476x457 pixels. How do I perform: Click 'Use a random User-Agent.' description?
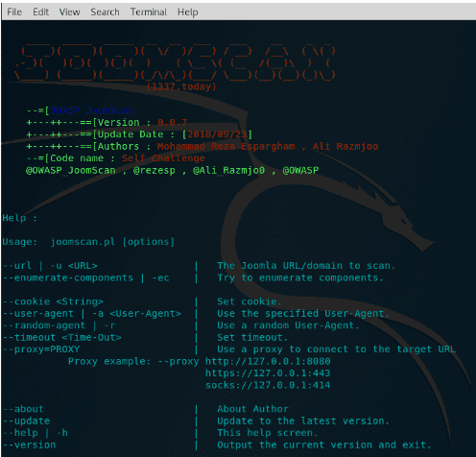288,325
